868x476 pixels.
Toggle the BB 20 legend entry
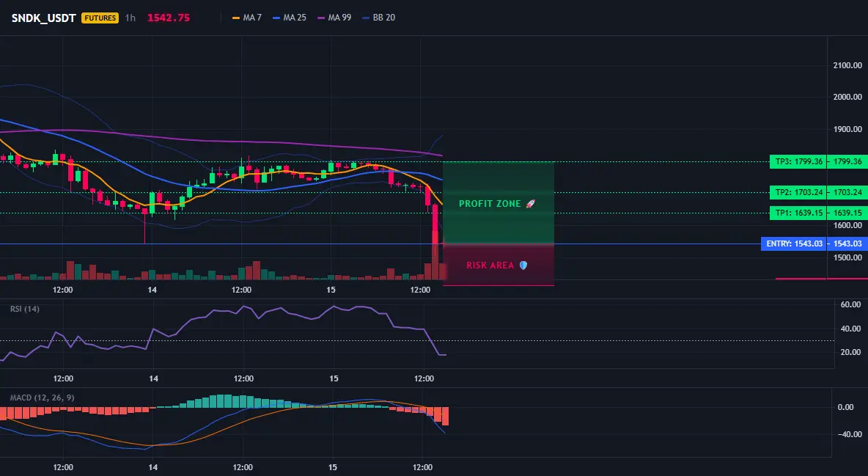pyautogui.click(x=378, y=18)
